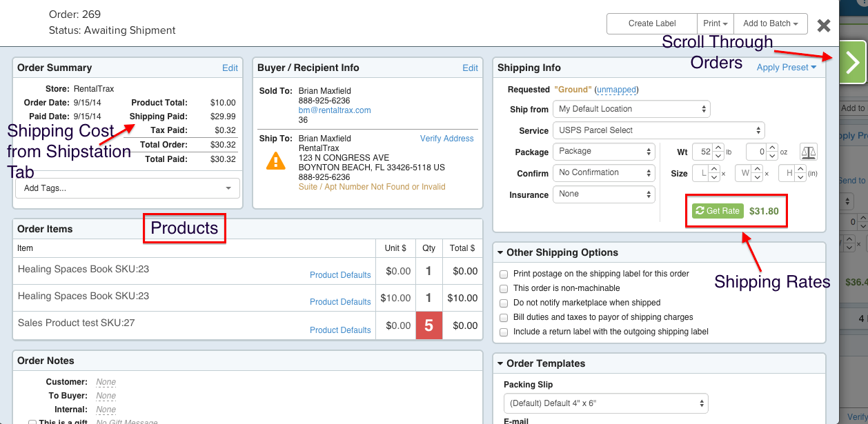Adjust the ounces stepper arrows

pyautogui.click(x=772, y=152)
